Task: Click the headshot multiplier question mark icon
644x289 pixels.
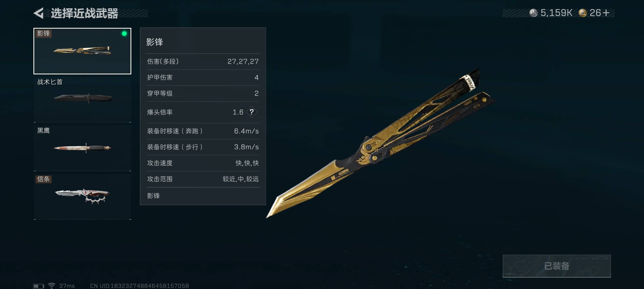Action: [252, 112]
